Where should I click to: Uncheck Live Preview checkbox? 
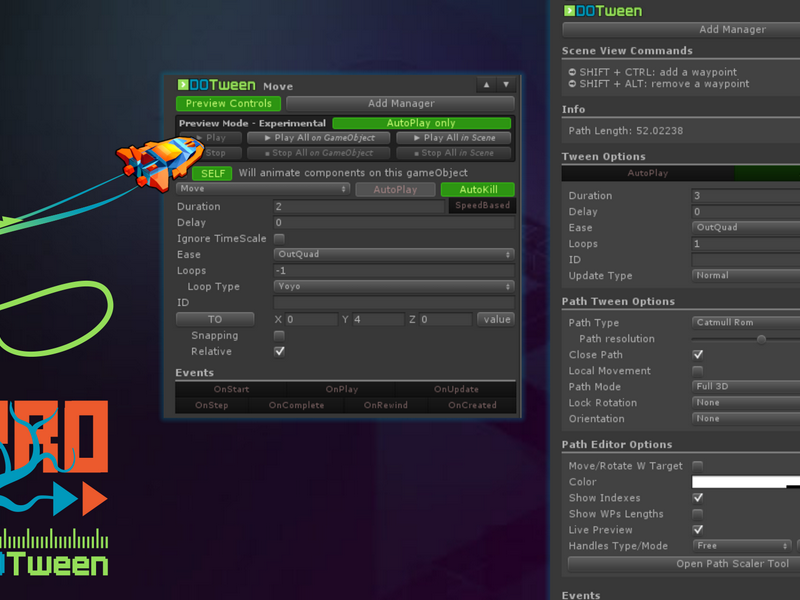[697, 530]
